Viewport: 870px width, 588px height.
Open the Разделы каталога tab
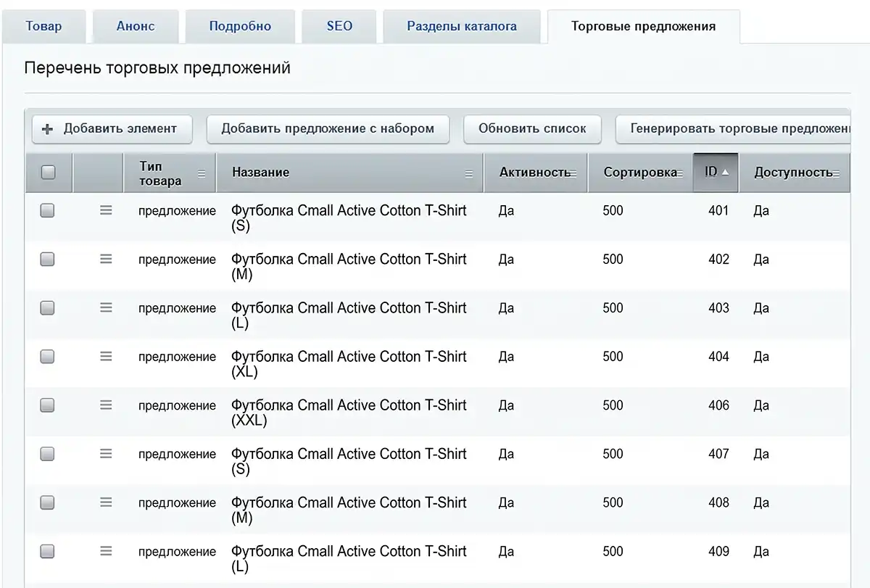[x=462, y=27]
